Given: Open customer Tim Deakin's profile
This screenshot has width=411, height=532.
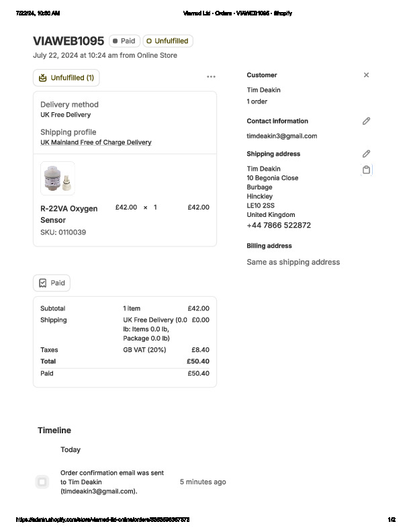Looking at the screenshot, I should point(263,90).
